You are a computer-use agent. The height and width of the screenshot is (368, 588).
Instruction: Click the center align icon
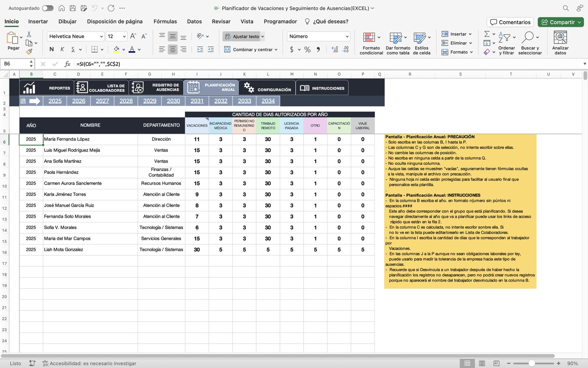pyautogui.click(x=172, y=49)
